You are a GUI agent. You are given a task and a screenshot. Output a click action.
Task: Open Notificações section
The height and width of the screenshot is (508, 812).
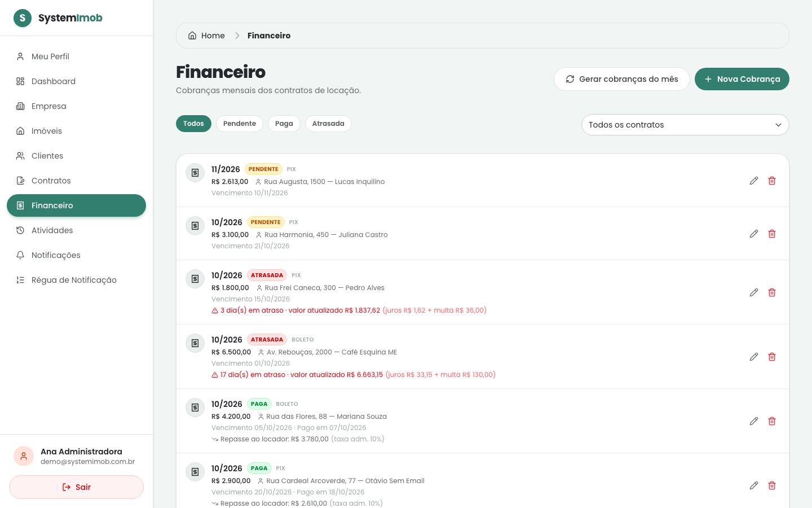coord(76,255)
